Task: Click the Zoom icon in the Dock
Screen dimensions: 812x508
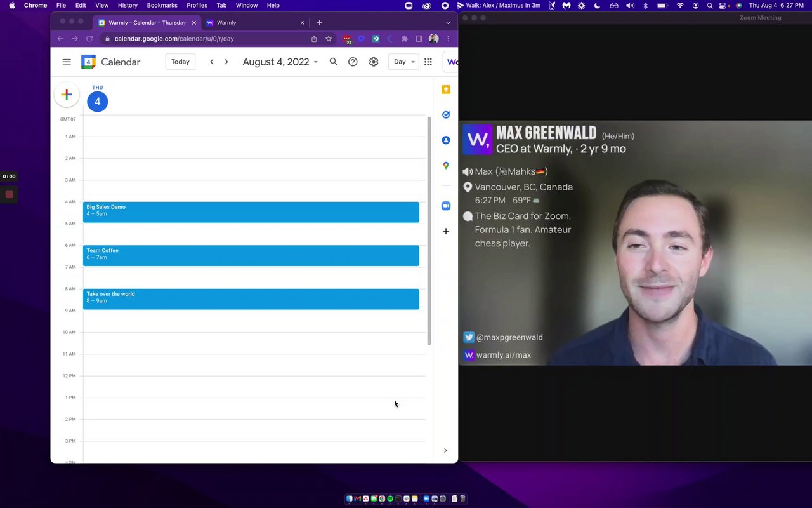Action: tap(426, 498)
